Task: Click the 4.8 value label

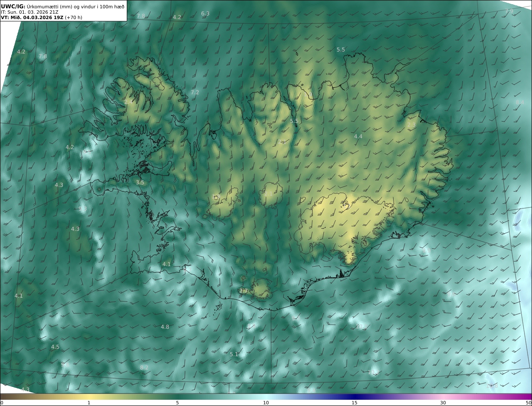Action: [165, 327]
